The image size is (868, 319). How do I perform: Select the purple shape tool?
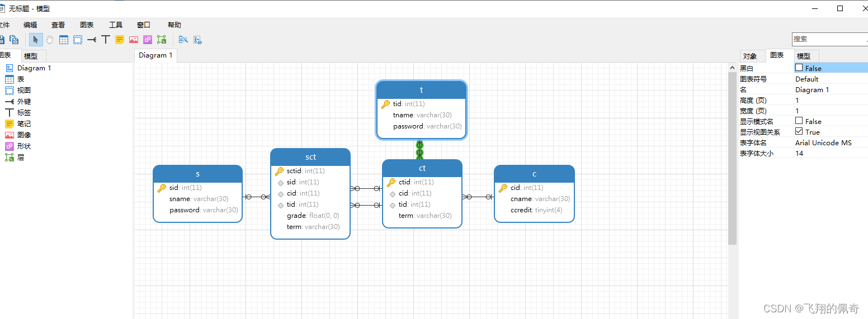pyautogui.click(x=148, y=40)
